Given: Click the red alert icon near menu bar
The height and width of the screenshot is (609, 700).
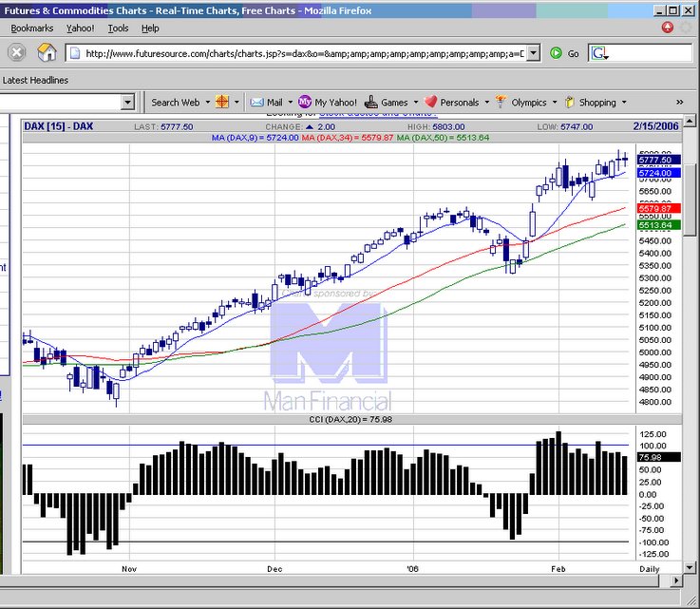Looking at the screenshot, I should click(x=668, y=28).
